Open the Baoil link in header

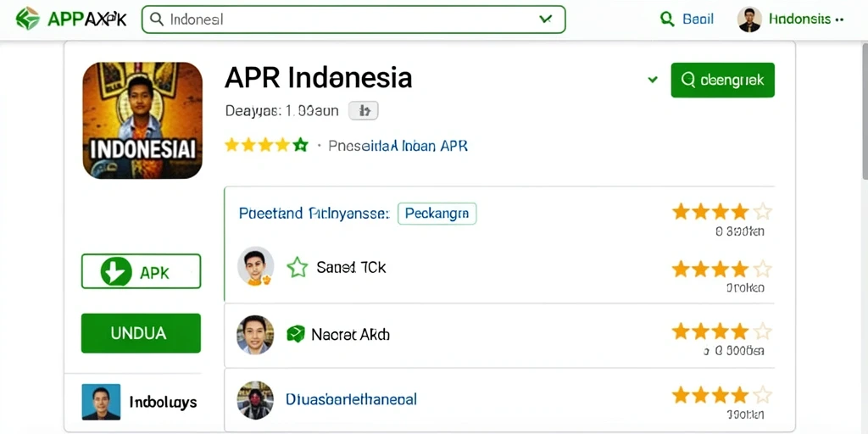[698, 19]
